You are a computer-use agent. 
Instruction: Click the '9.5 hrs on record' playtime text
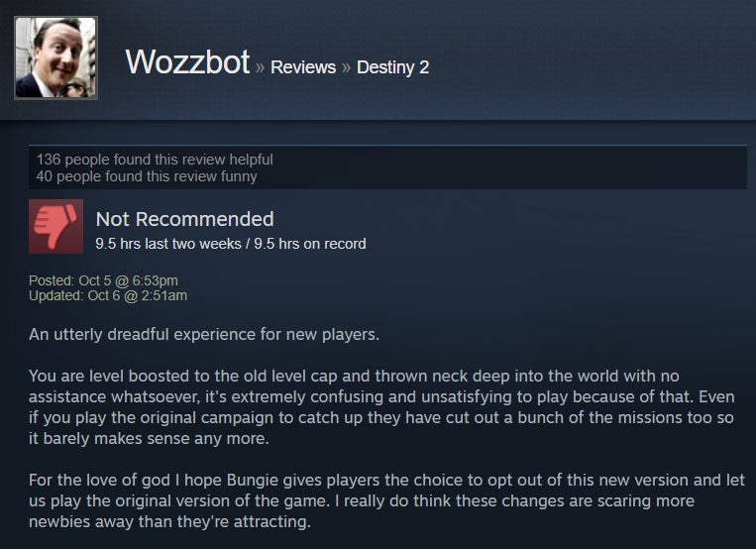tap(310, 244)
